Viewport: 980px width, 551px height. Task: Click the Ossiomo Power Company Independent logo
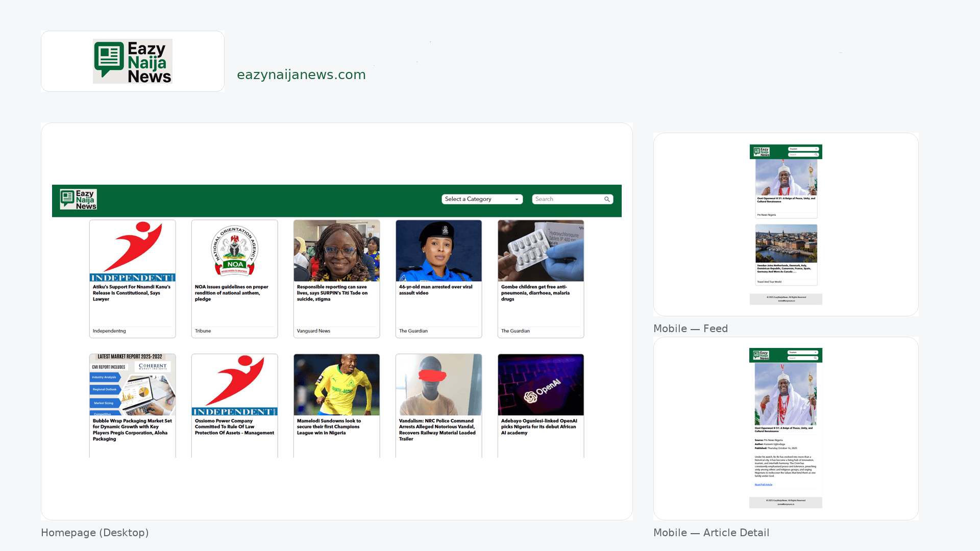235,385
